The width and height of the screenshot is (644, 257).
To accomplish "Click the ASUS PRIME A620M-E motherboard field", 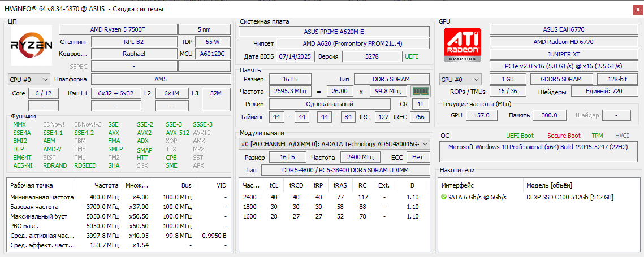I will 334,31.
